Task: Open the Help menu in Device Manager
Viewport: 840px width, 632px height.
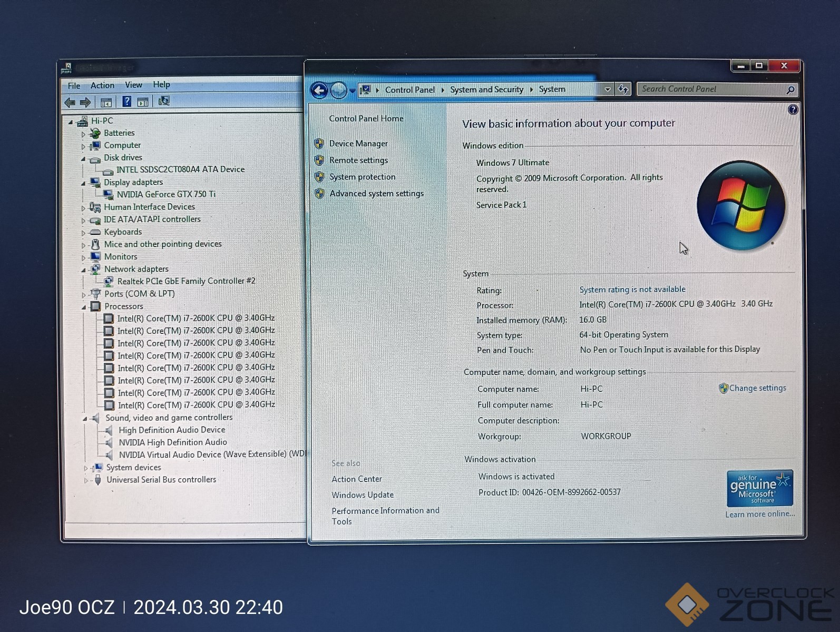Action: pyautogui.click(x=161, y=84)
